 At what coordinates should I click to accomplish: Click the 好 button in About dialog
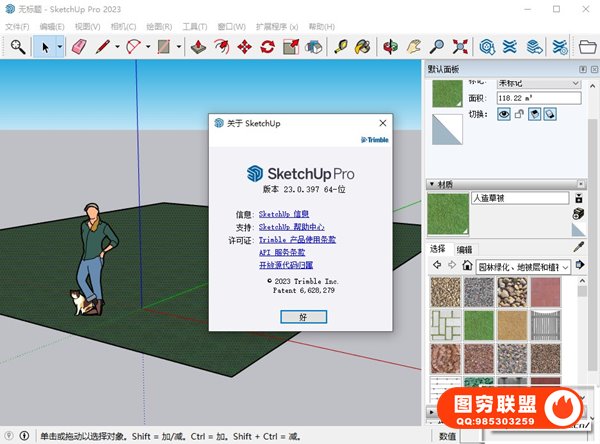[303, 315]
